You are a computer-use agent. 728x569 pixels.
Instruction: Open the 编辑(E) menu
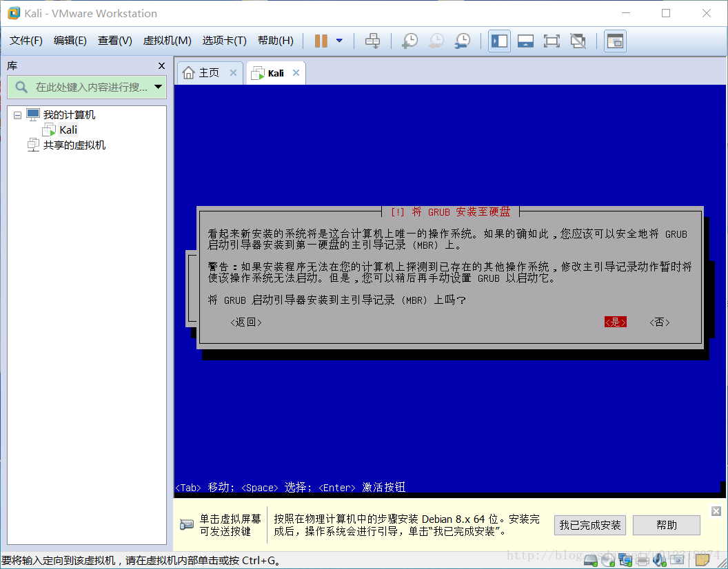click(70, 41)
